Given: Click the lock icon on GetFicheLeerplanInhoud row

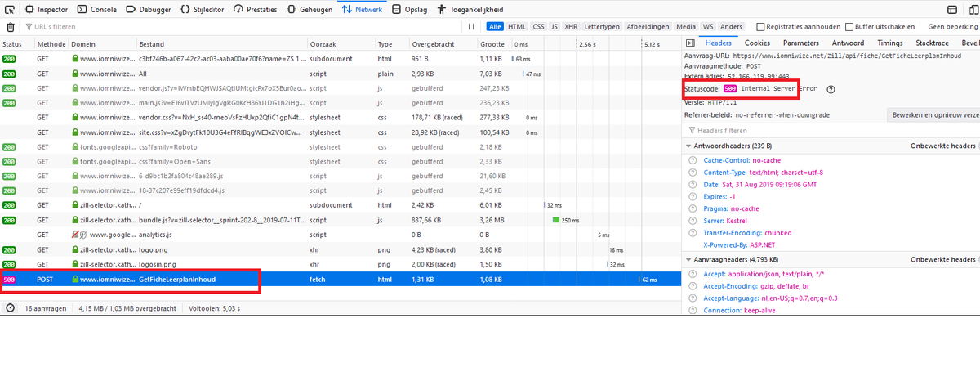Looking at the screenshot, I should [x=75, y=280].
